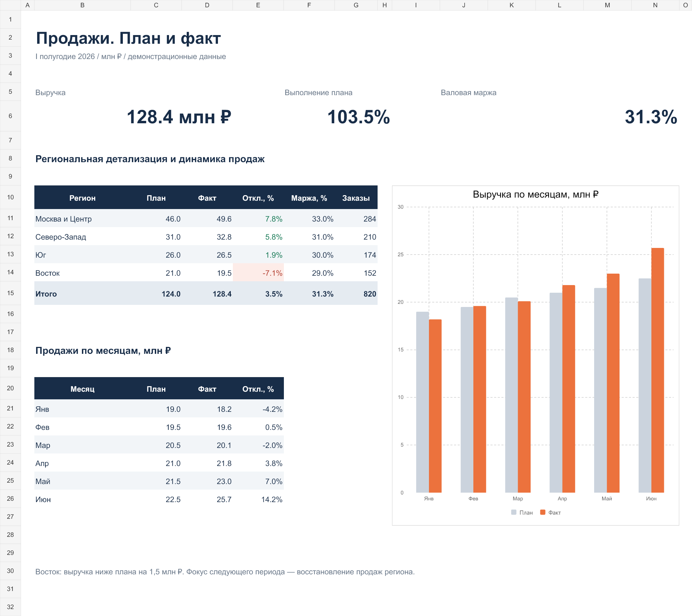Select the 'Янв' month cell in table

[x=82, y=409]
